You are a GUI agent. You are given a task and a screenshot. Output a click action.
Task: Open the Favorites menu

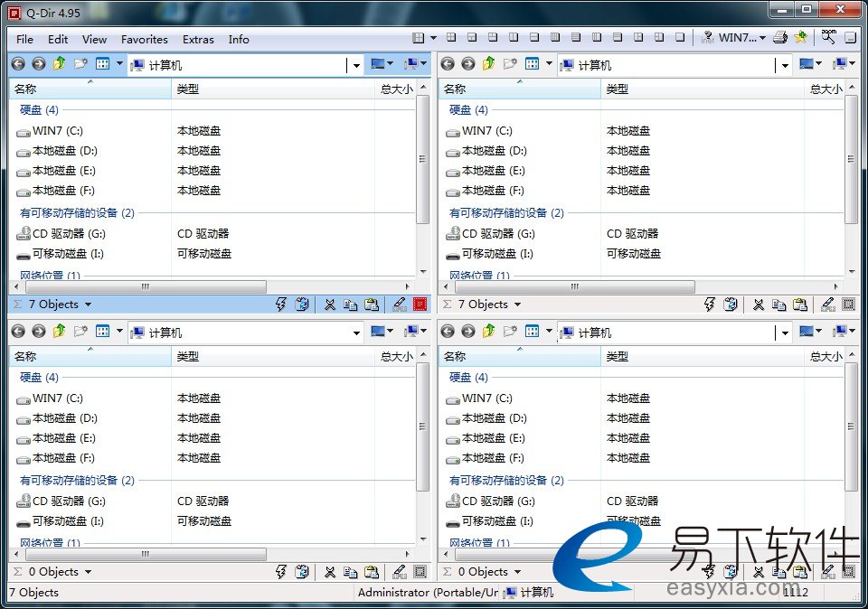point(145,39)
